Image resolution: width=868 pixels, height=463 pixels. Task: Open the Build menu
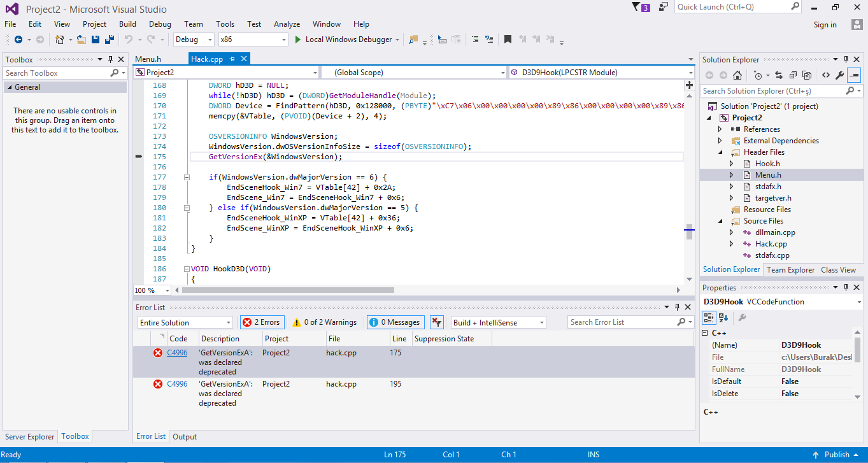[128, 24]
